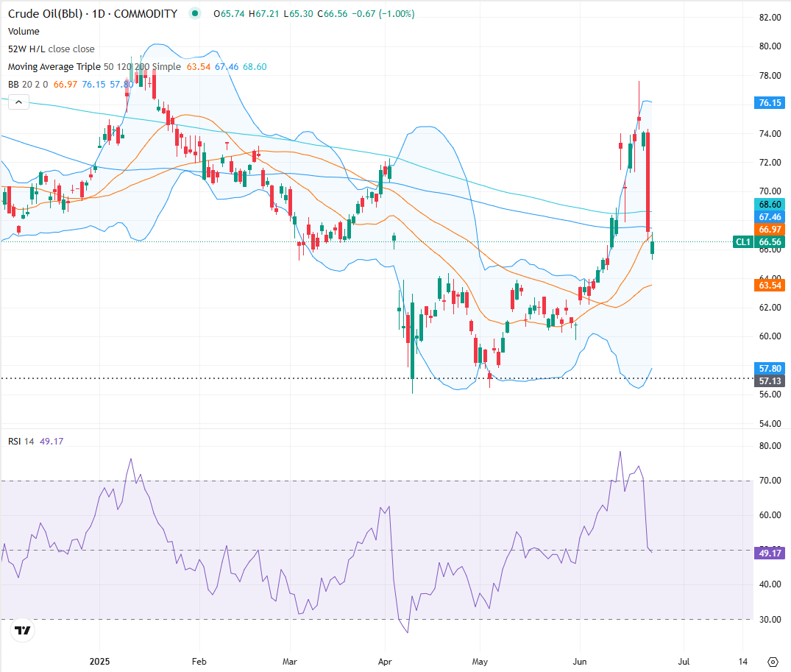Click the Apr label on time axis
Viewport: 791px width, 672px height.
[384, 661]
